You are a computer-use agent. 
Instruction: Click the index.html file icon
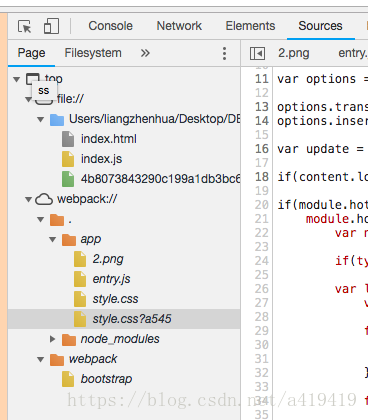pos(68,139)
